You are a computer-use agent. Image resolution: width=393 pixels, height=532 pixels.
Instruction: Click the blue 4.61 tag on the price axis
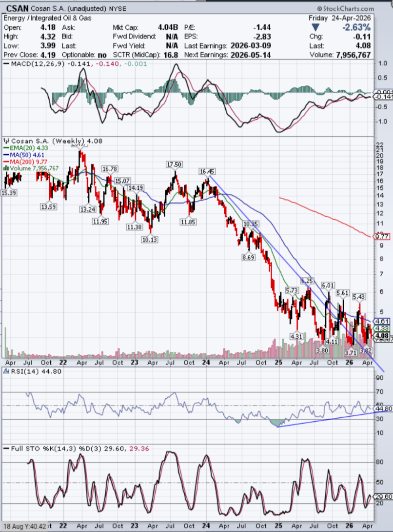pyautogui.click(x=382, y=321)
